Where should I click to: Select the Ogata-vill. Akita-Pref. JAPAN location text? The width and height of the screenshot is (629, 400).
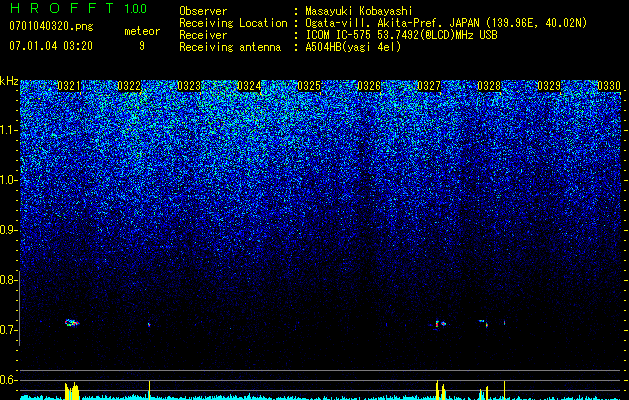click(446, 23)
